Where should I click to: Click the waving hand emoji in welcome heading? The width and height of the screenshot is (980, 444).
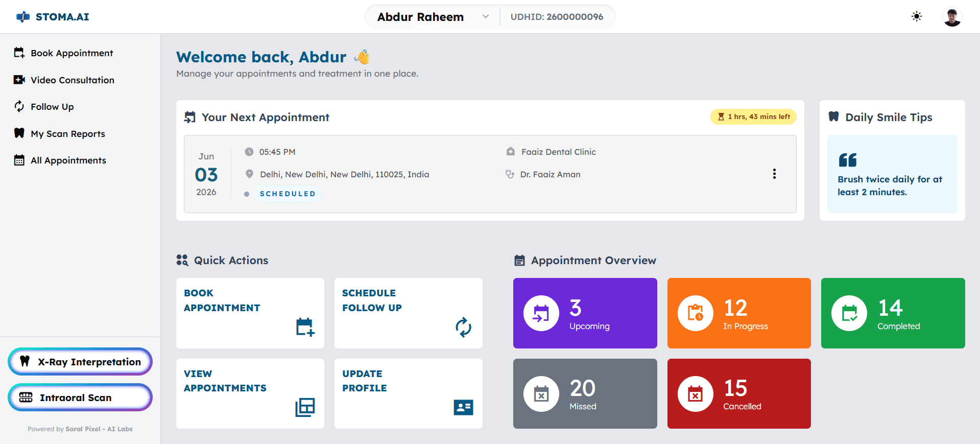click(x=362, y=57)
